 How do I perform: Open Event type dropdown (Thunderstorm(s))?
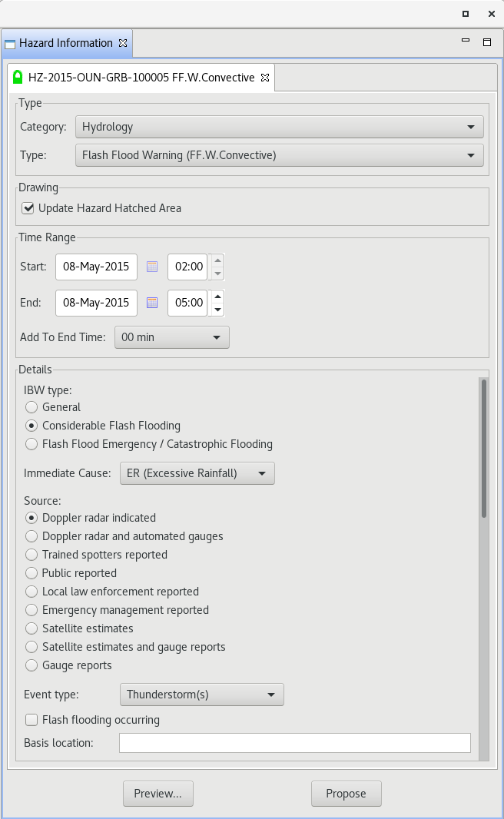(x=202, y=695)
